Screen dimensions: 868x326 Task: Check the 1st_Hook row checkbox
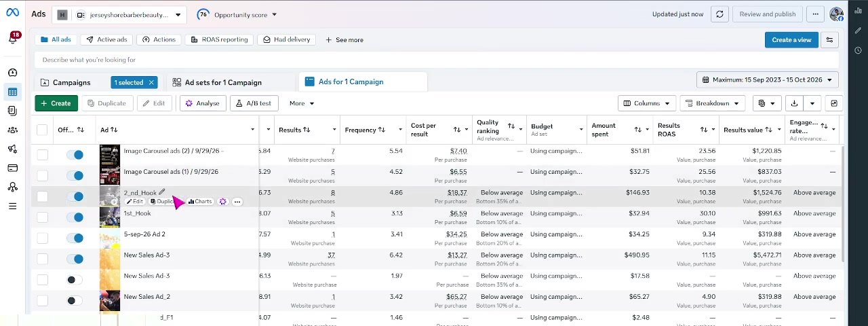(x=42, y=217)
